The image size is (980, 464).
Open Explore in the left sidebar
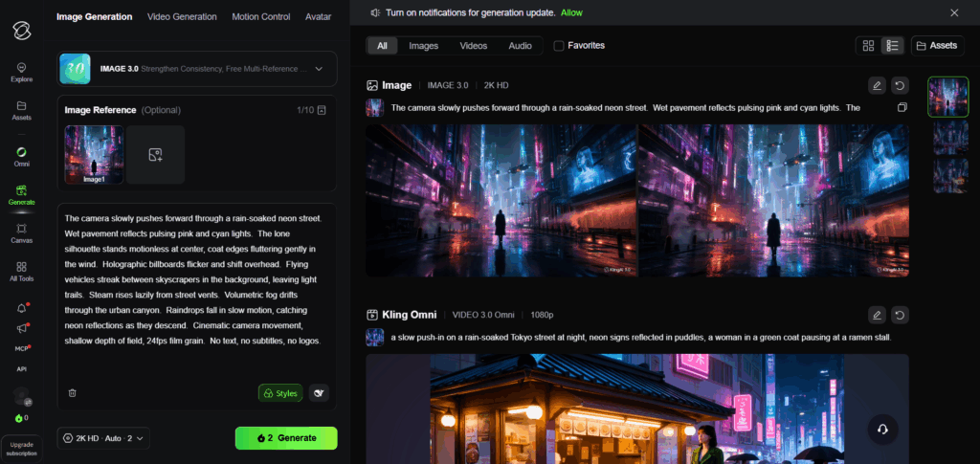(x=21, y=73)
